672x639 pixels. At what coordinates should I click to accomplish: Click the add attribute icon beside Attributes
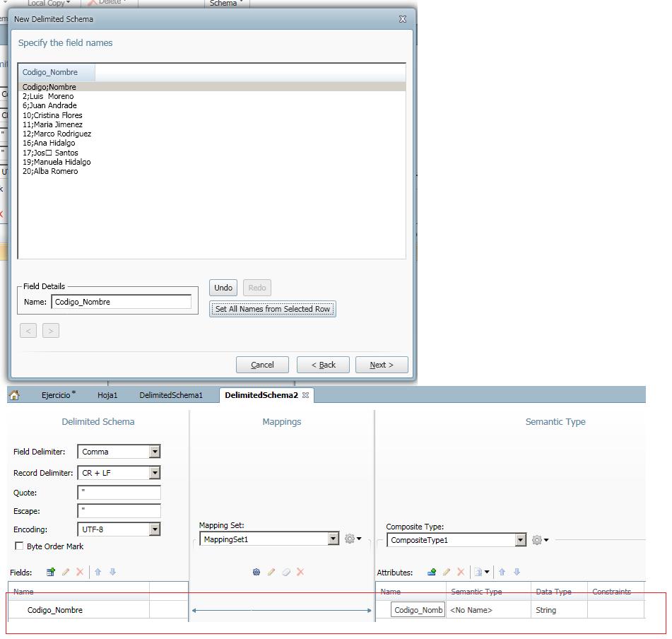pyautogui.click(x=432, y=572)
